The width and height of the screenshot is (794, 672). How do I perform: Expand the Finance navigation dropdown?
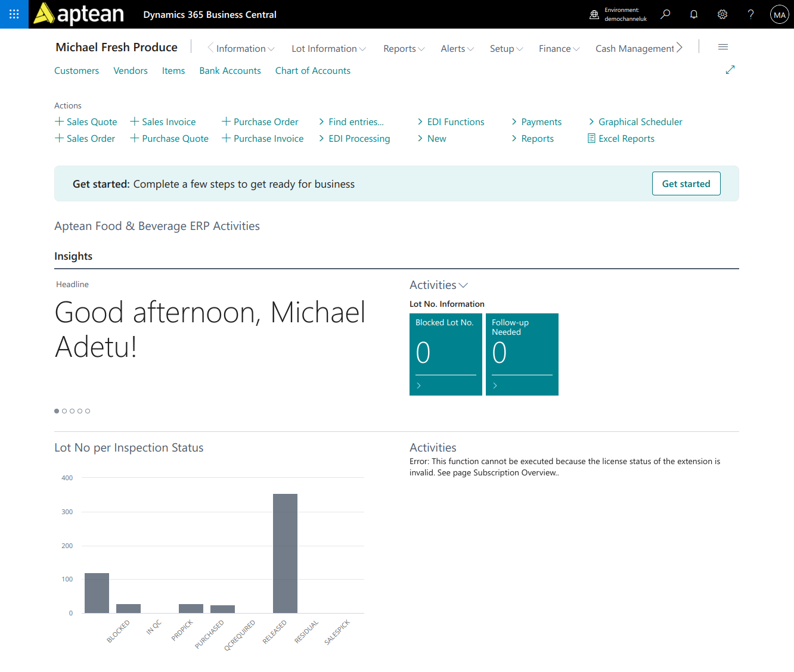coord(559,48)
